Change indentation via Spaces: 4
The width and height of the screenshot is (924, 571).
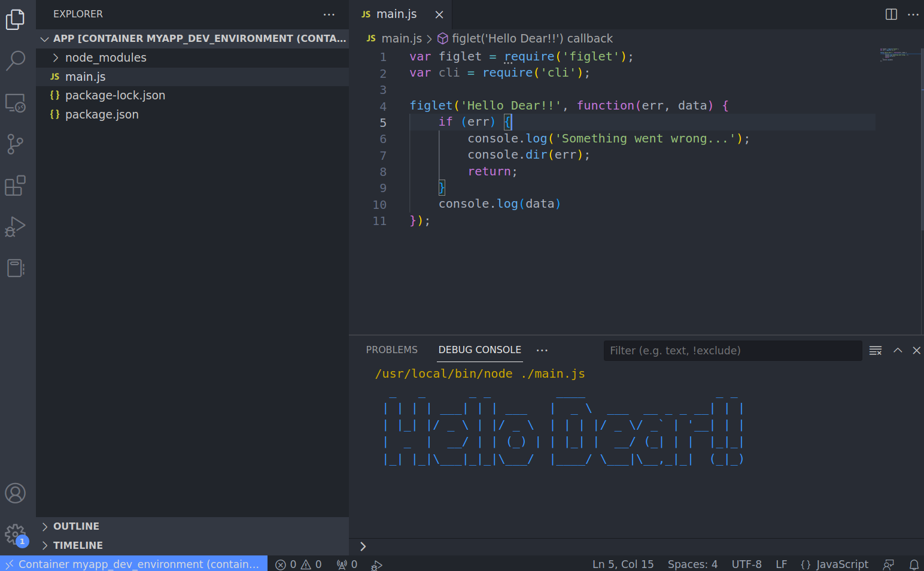[x=692, y=564]
